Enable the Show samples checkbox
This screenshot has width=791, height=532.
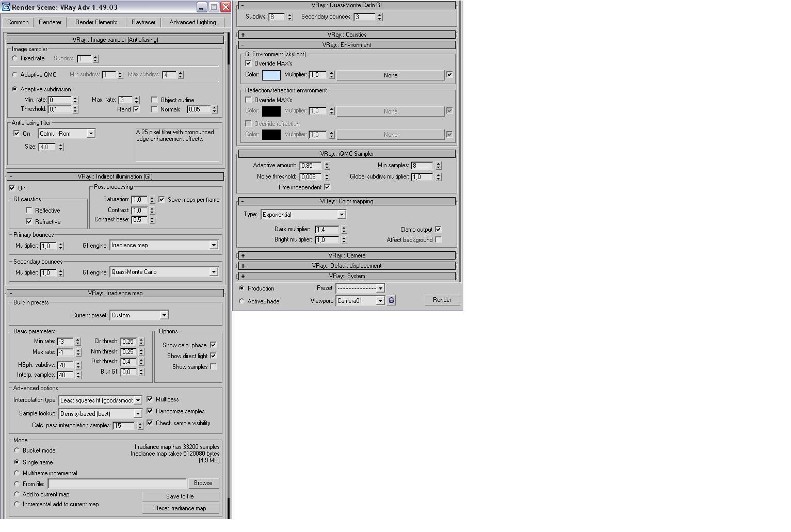[x=213, y=366]
